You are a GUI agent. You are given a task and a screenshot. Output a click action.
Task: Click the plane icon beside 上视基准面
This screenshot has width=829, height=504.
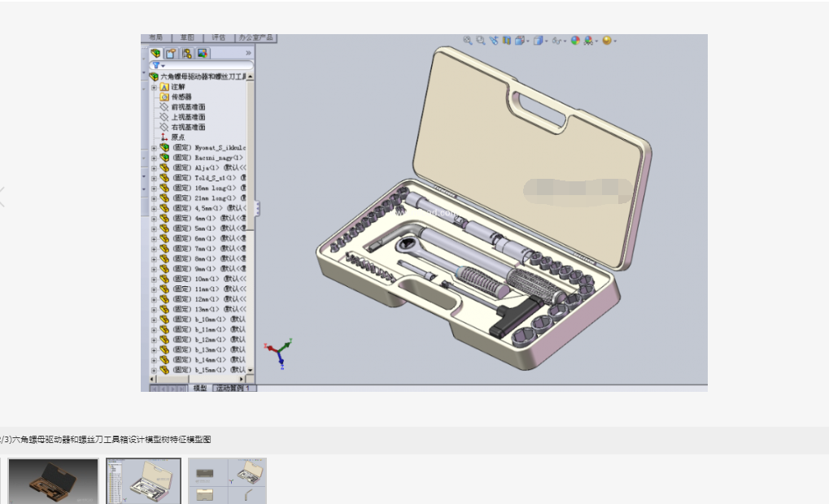pos(164,117)
